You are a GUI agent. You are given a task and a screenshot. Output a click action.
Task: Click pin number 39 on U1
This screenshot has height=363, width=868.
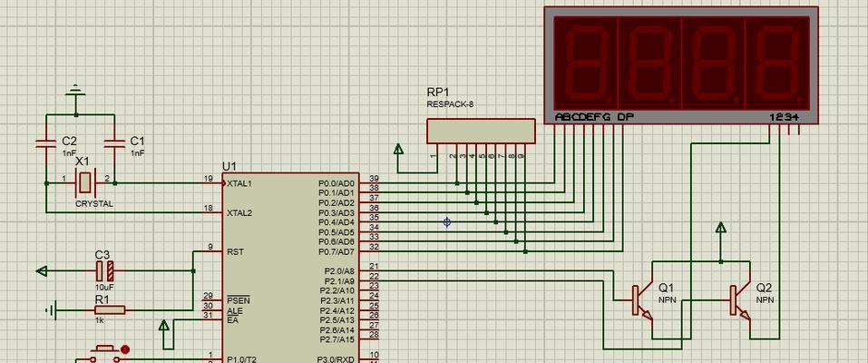click(x=375, y=179)
